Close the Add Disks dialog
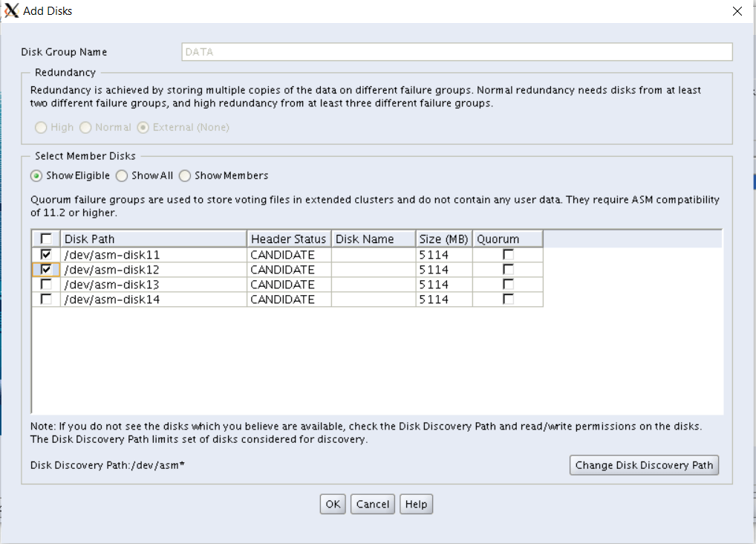This screenshot has height=544, width=756. [x=737, y=11]
